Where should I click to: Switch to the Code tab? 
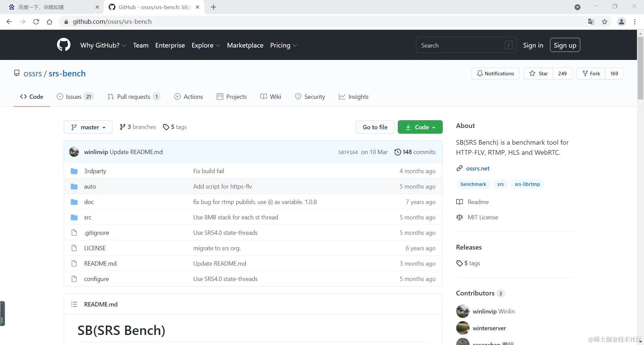point(32,96)
